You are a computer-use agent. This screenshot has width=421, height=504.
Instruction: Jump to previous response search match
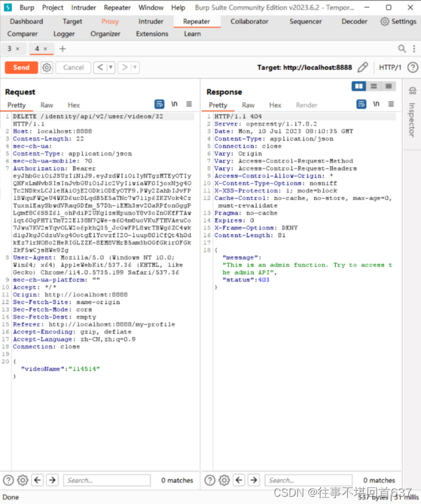coord(239,480)
